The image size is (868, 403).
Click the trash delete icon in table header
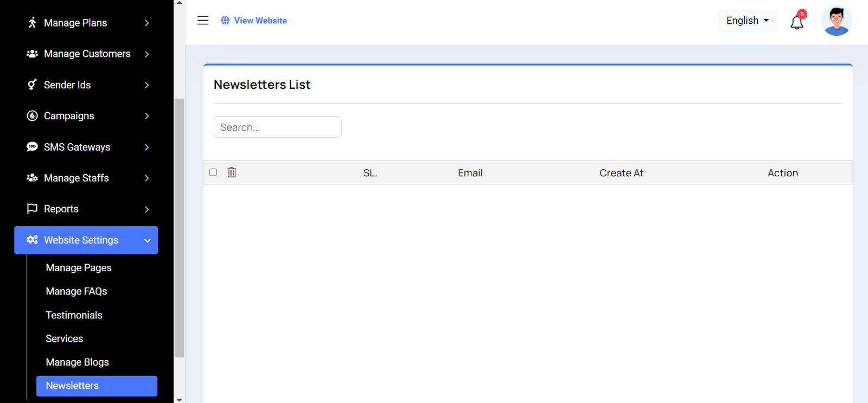232,172
